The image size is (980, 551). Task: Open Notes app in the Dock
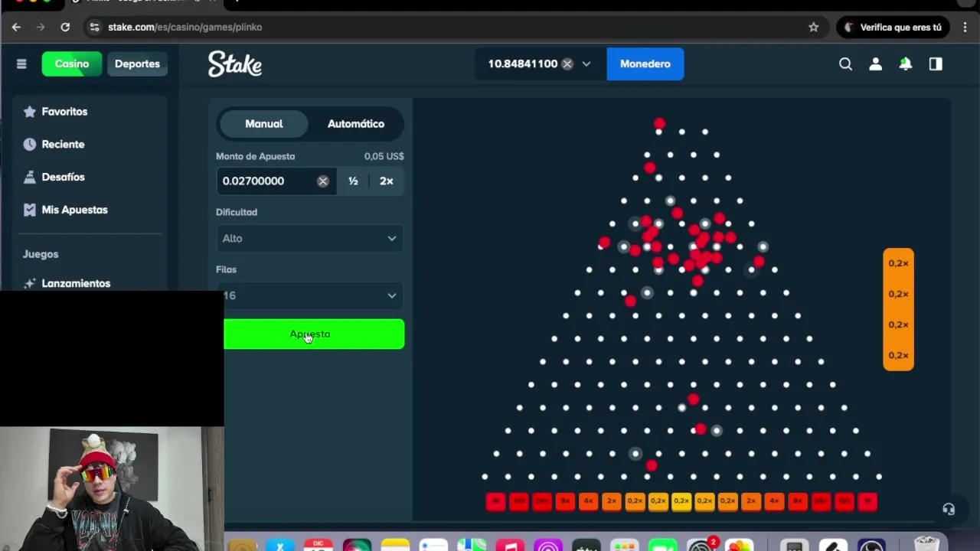[x=395, y=546]
